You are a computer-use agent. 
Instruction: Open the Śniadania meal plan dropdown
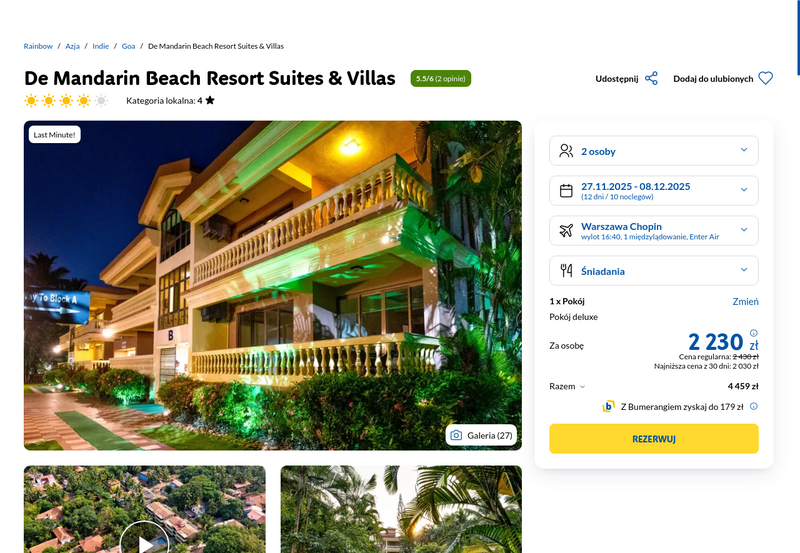coord(654,270)
